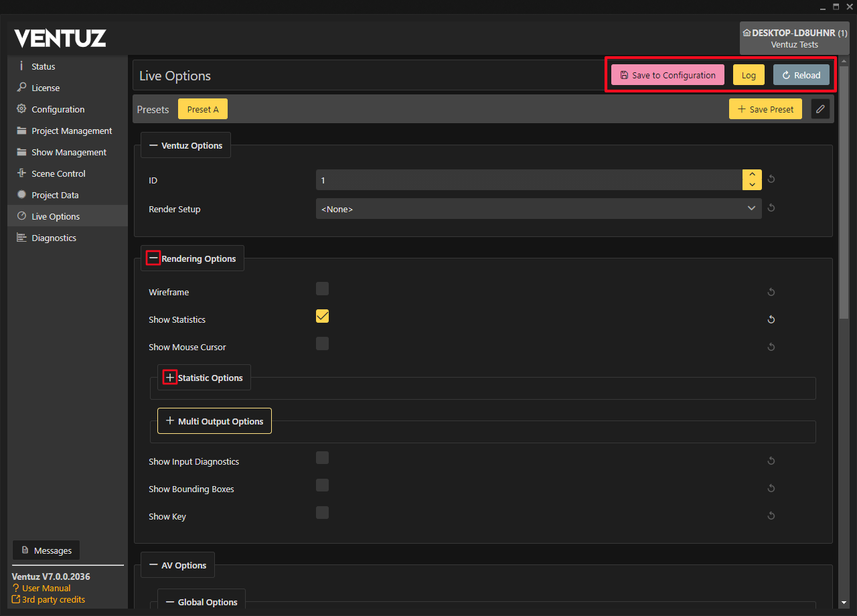Open the Render Setup dropdown
Viewport: 857px width, 616px height.
point(538,209)
